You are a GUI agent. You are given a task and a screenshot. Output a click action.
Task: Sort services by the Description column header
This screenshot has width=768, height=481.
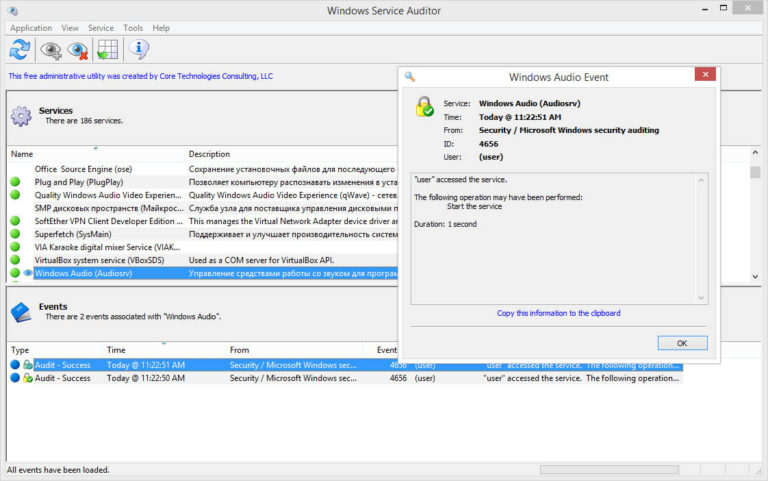(x=209, y=154)
